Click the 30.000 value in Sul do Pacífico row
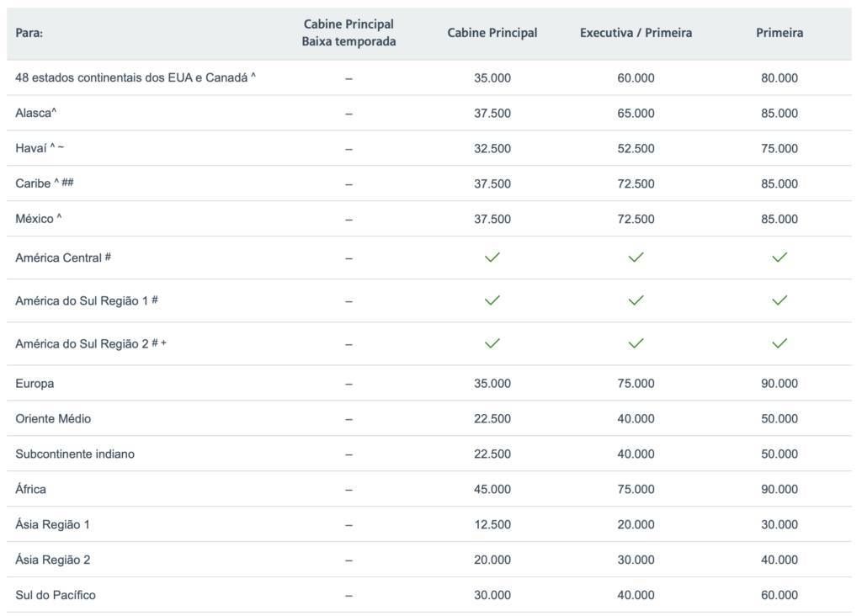This screenshot has width=862, height=616. click(x=492, y=595)
